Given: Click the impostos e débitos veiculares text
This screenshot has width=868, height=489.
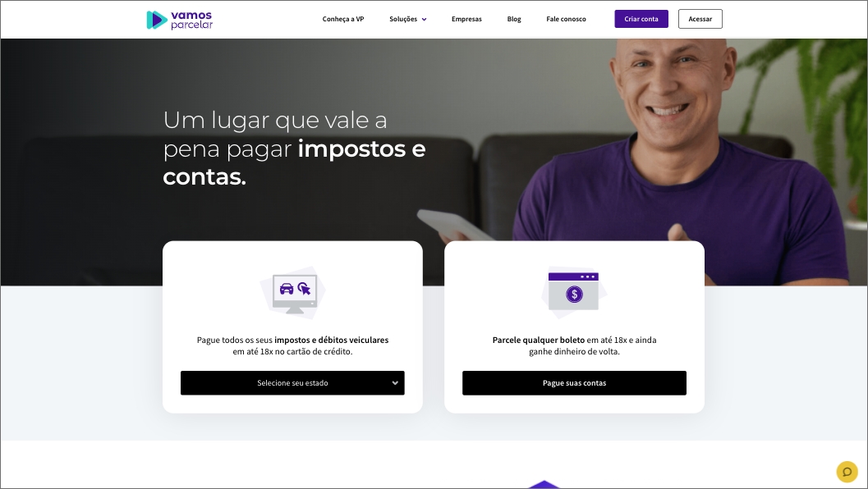Looking at the screenshot, I should click(332, 340).
